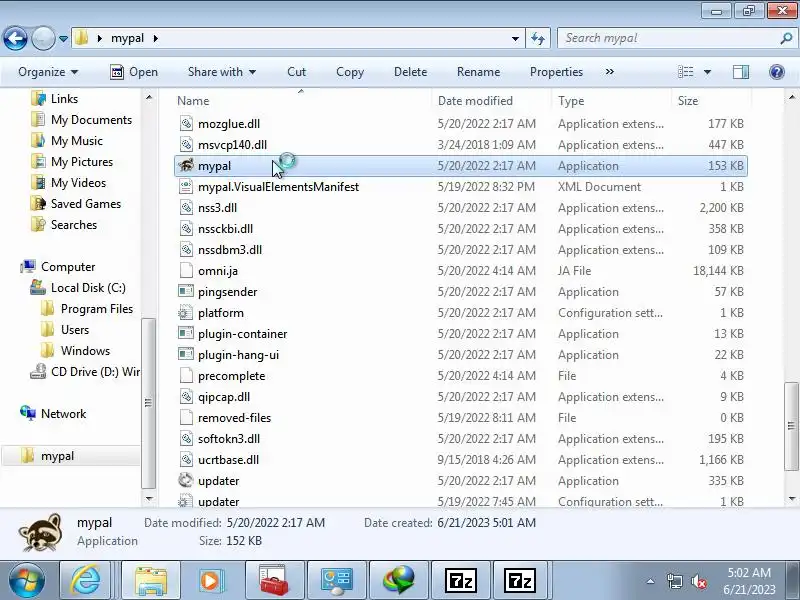Expand the address bar history dropdown

(515, 39)
